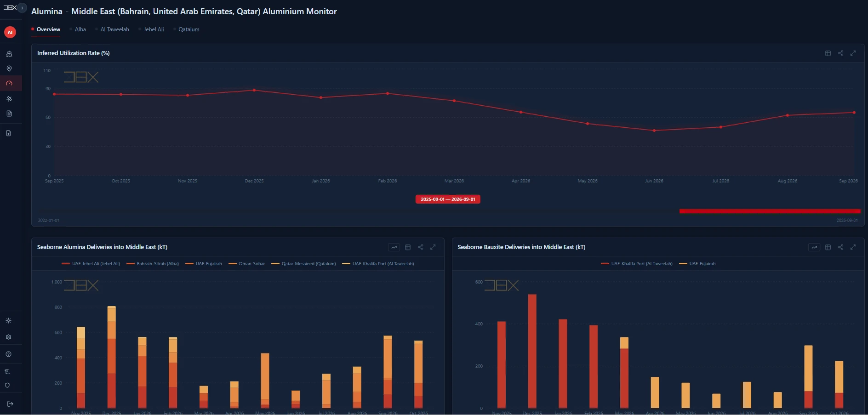The image size is (868, 415).
Task: Open settings gear in sidebar
Action: [8, 337]
